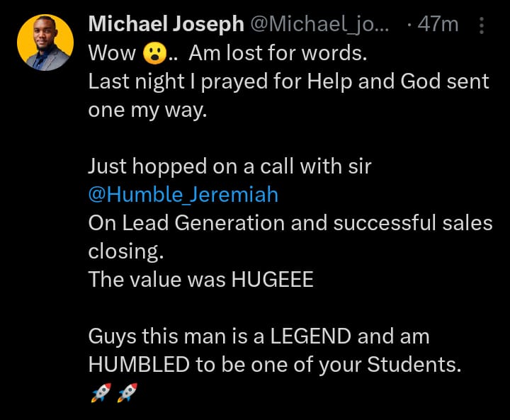Click "Just hopped on a call with sir"
This screenshot has width=510, height=420.
[x=229, y=166]
